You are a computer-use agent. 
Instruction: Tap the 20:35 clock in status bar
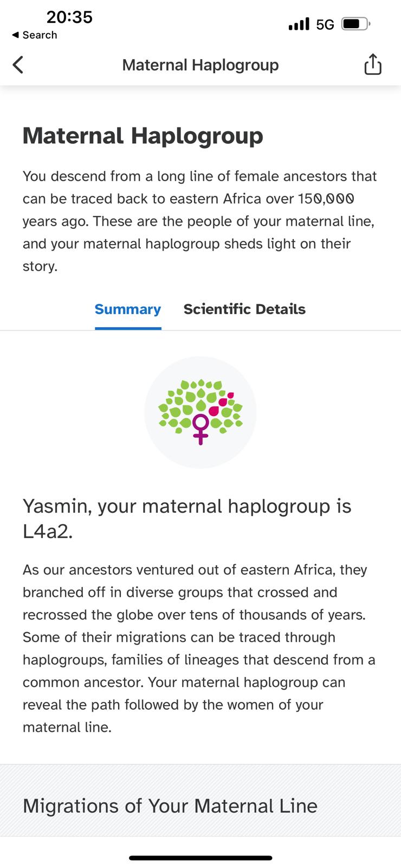[x=69, y=17]
